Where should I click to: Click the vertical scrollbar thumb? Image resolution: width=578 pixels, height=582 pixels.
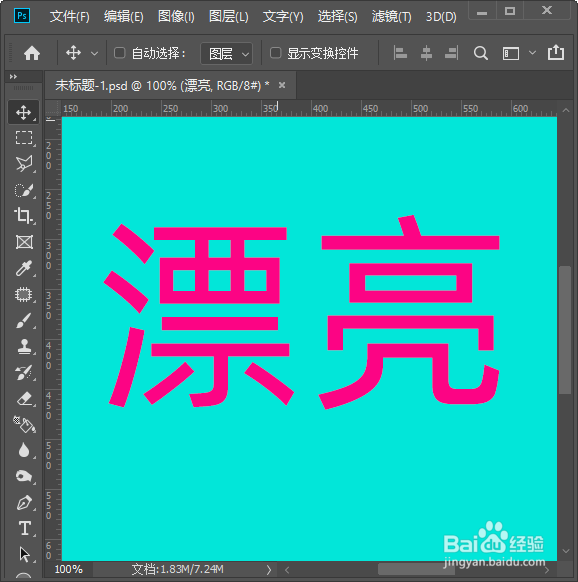point(565,330)
